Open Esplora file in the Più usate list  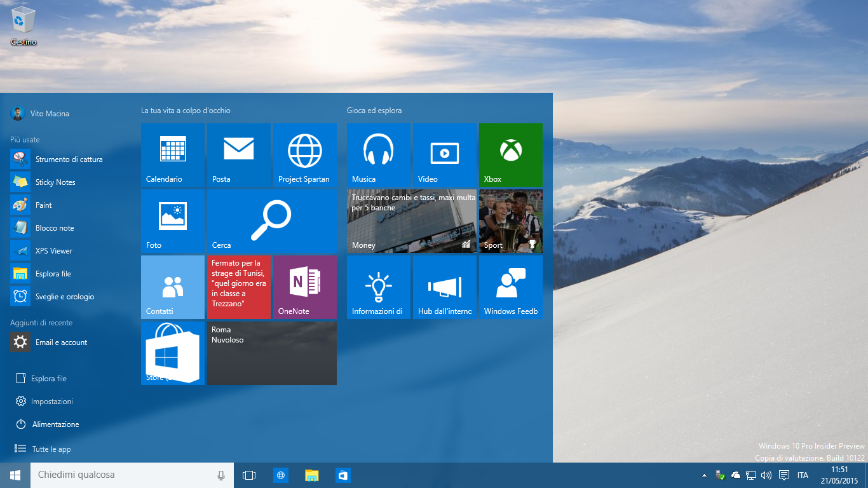pyautogui.click(x=69, y=274)
